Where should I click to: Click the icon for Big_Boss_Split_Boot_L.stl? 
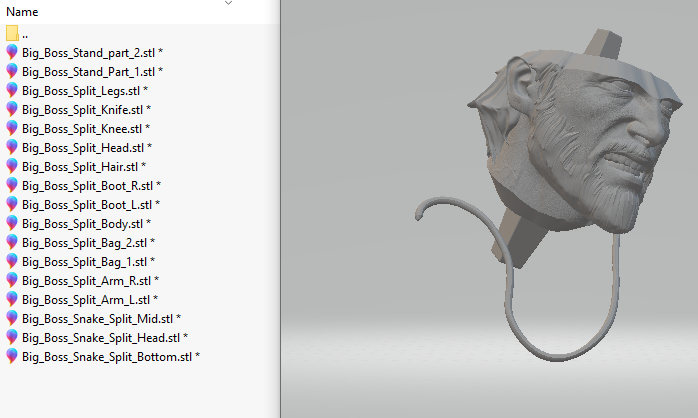(x=12, y=205)
